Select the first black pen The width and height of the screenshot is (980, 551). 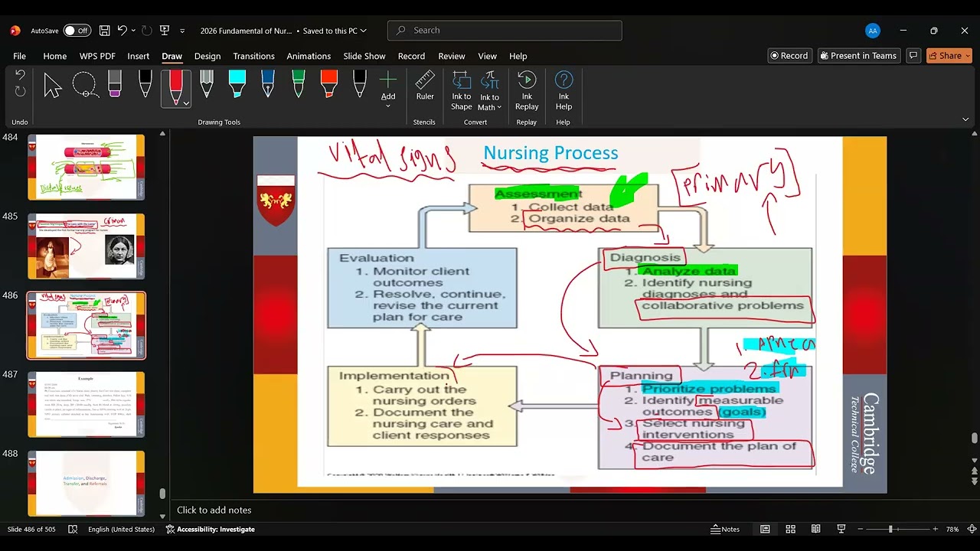tap(145, 84)
